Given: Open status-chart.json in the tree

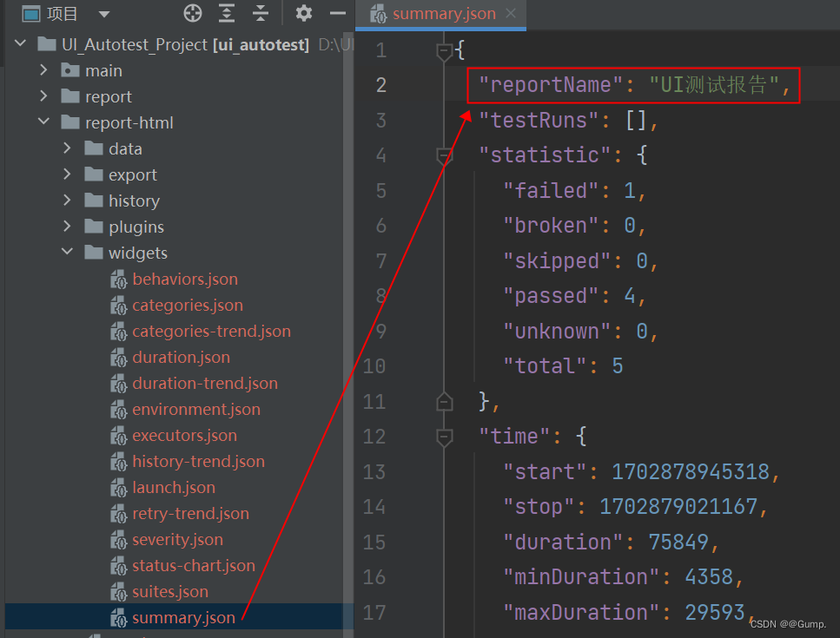Looking at the screenshot, I should 194,566.
